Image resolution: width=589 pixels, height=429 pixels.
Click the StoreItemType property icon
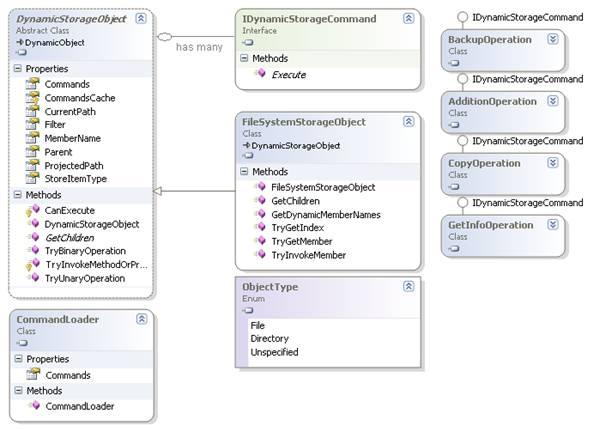32,178
